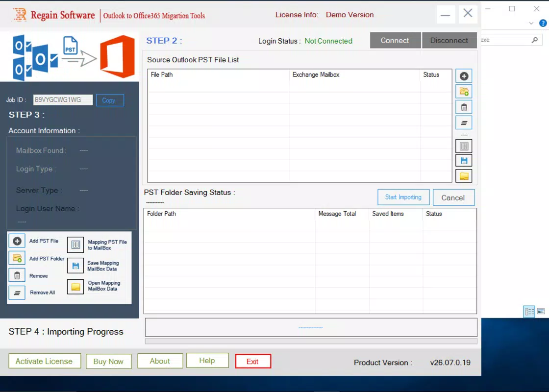Click the Add PST Folder icon in right toolbar
The width and height of the screenshot is (549, 392).
coord(464,92)
